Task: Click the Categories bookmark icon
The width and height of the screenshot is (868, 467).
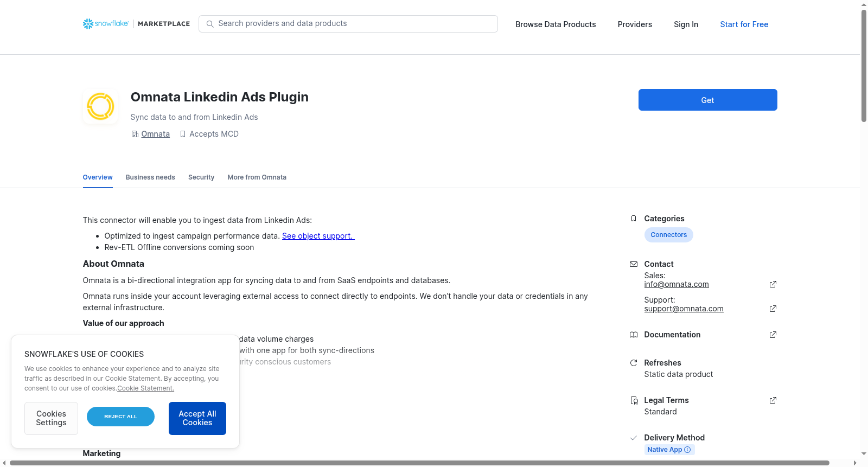Action: pos(634,219)
